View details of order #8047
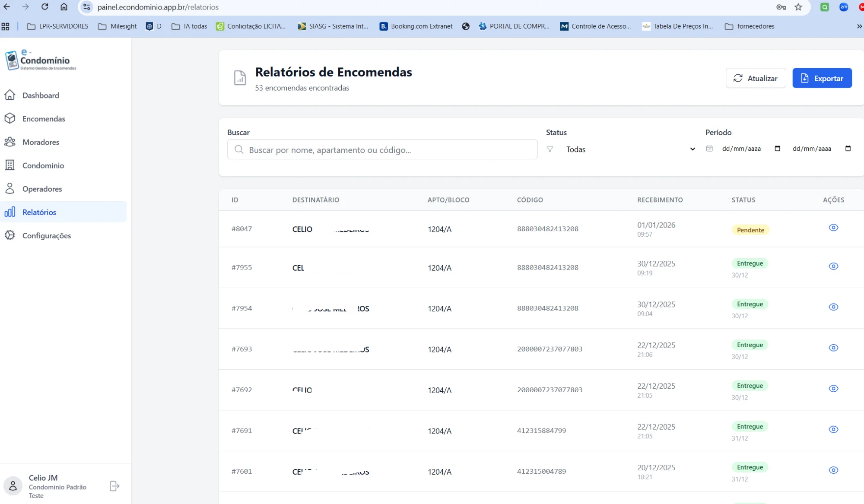864x504 pixels. click(833, 228)
